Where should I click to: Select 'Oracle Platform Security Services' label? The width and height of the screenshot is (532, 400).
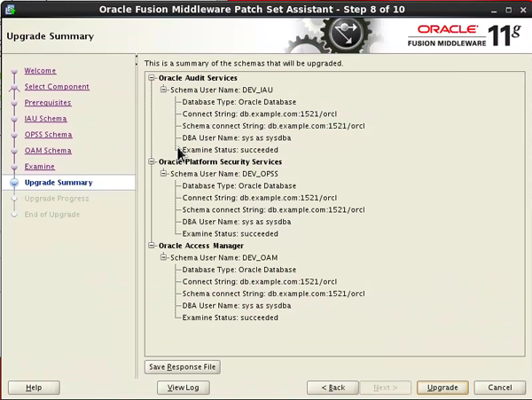pos(220,161)
